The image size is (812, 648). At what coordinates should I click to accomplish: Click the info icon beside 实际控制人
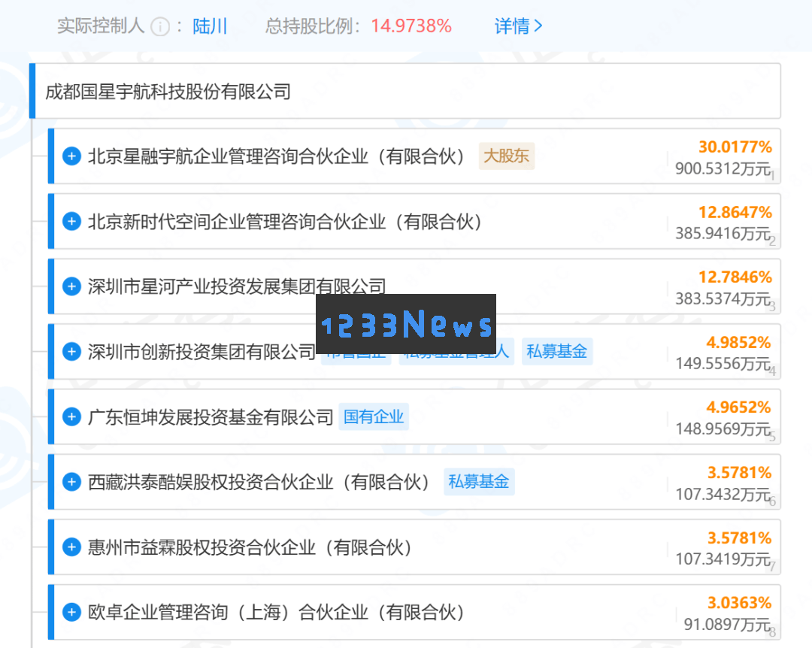[x=160, y=26]
